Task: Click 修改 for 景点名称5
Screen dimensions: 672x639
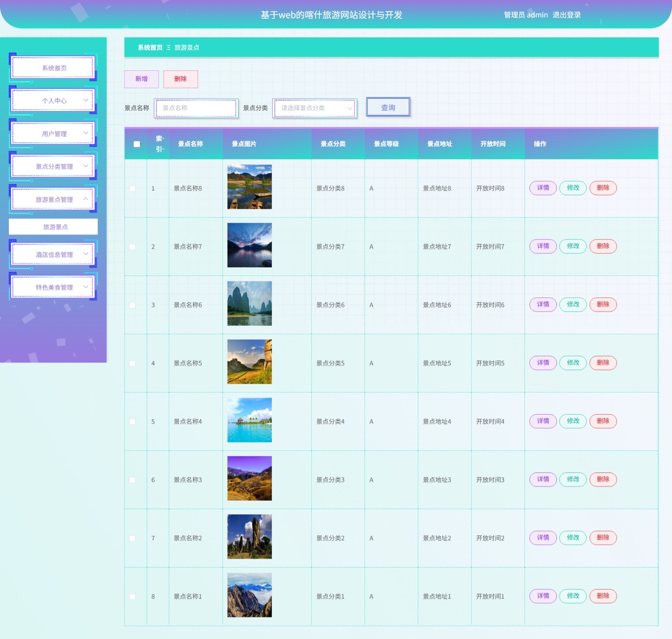Action: [573, 363]
